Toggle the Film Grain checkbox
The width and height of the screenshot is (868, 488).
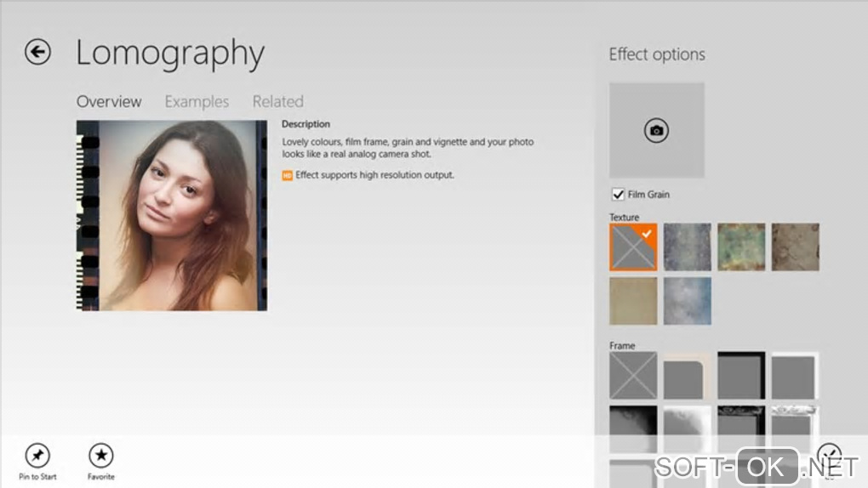(619, 194)
